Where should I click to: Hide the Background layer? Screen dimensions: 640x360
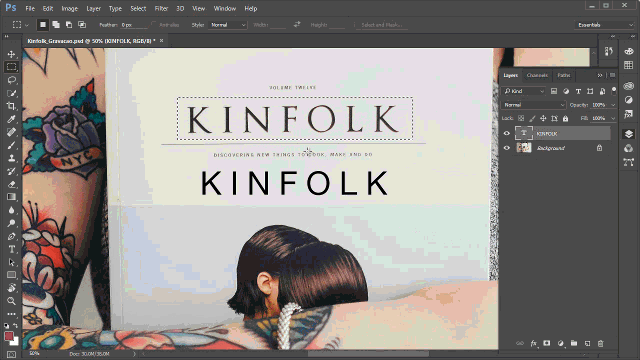(x=507, y=148)
